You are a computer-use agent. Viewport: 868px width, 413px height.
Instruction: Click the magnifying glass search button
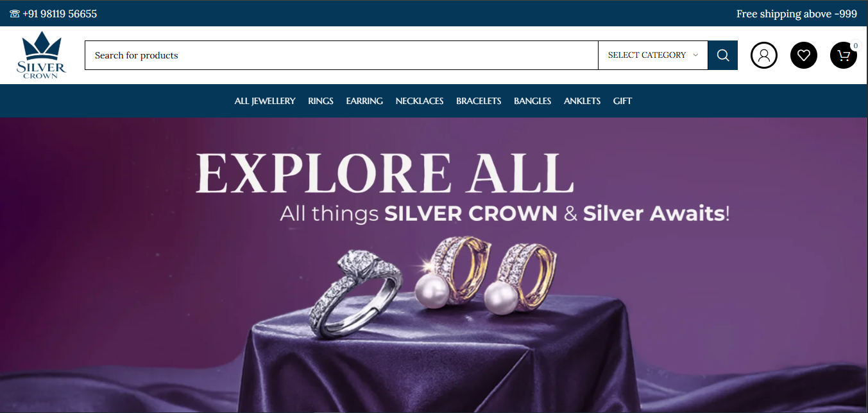tap(722, 55)
